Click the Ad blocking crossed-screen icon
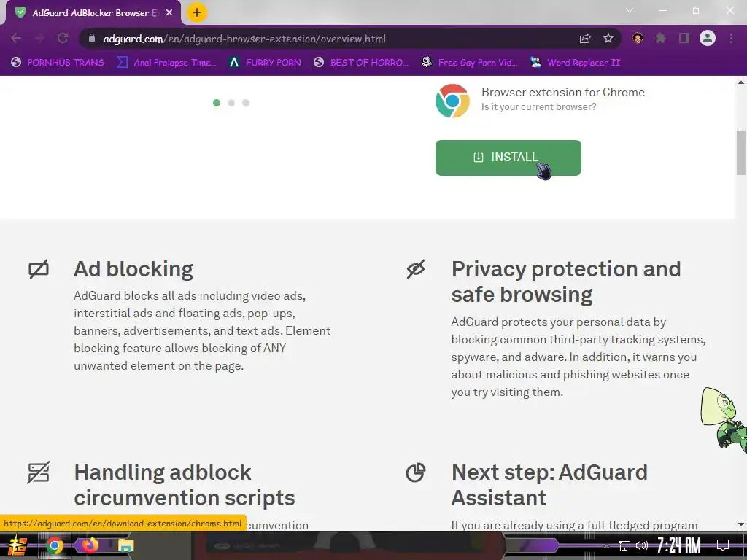 tap(39, 269)
